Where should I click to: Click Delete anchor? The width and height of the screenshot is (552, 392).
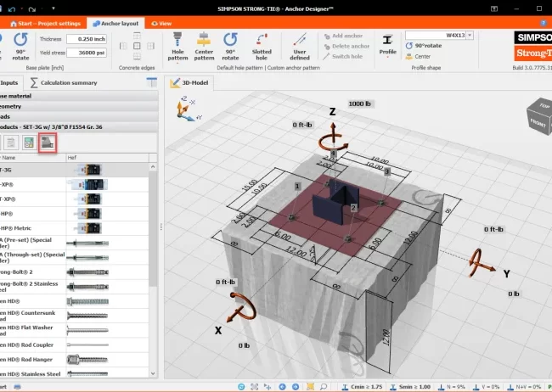(x=346, y=46)
